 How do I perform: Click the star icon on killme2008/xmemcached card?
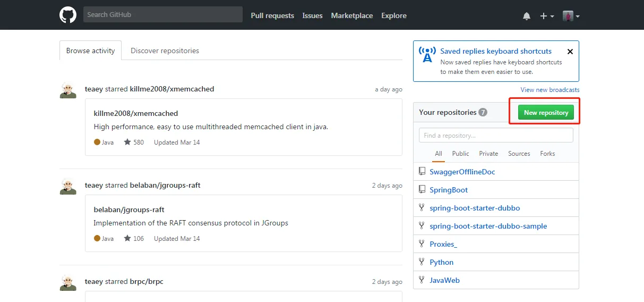click(127, 142)
